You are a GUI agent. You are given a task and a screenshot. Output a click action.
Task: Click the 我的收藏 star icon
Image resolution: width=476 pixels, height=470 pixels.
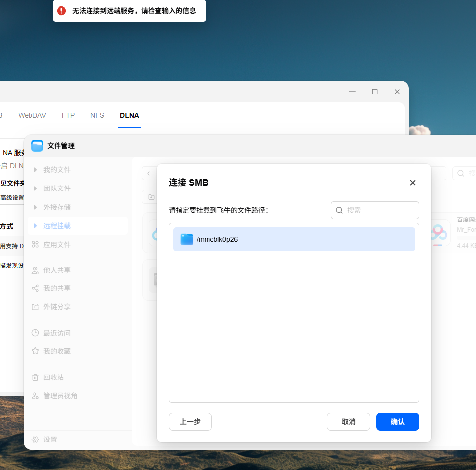click(x=35, y=351)
